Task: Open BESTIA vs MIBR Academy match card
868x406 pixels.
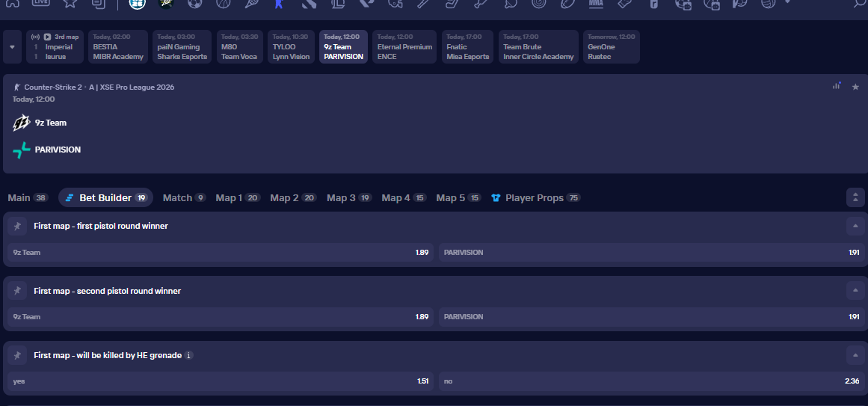Action: [118, 46]
